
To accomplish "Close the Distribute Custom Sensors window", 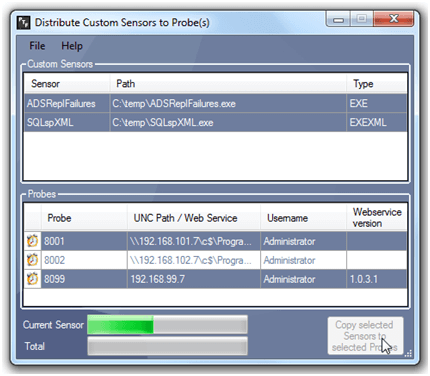I will click(x=394, y=19).
